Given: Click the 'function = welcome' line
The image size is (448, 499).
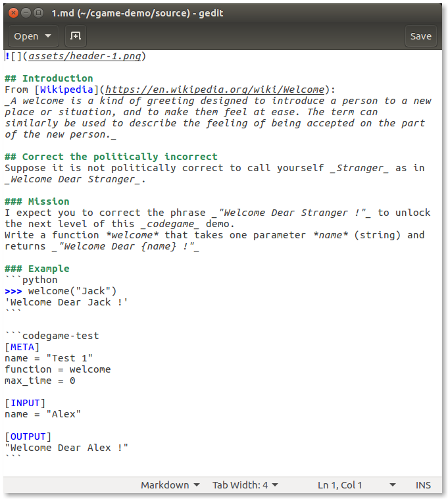Looking at the screenshot, I should (57, 369).
